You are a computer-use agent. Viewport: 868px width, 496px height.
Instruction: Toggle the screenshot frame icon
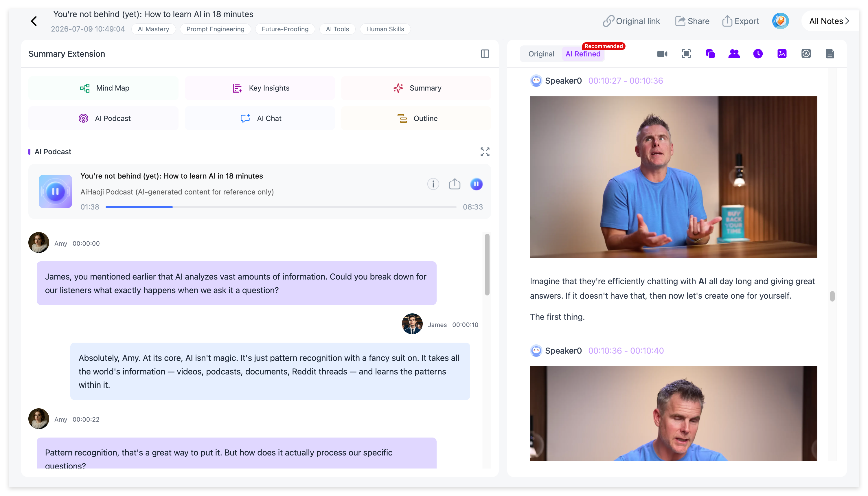pos(686,54)
